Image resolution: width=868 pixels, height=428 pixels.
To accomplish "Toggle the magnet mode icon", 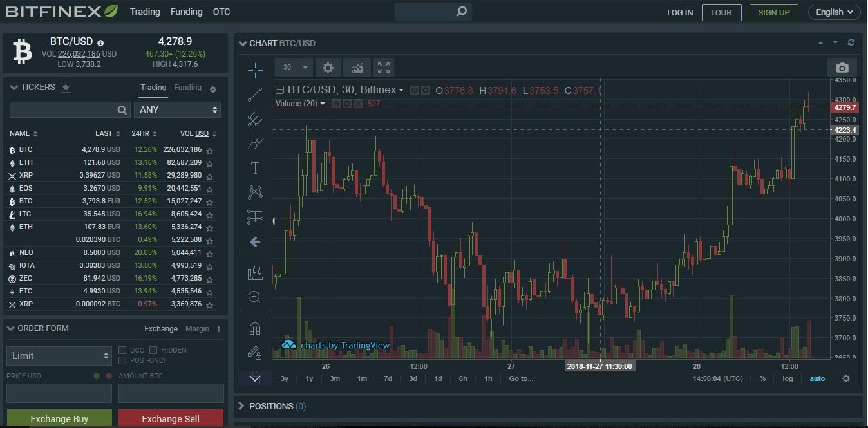I will (x=255, y=329).
